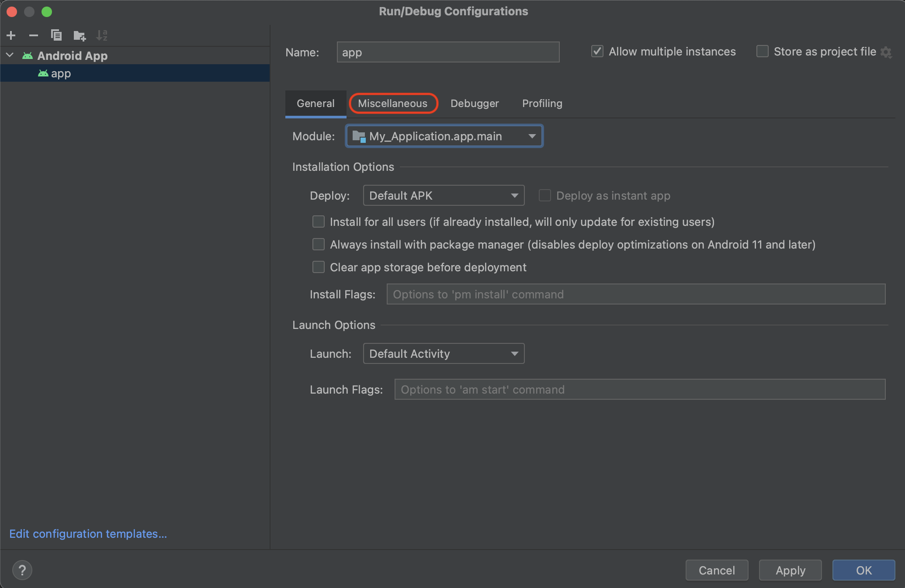Click the Copy Configuration icon
The image size is (905, 588).
56,35
